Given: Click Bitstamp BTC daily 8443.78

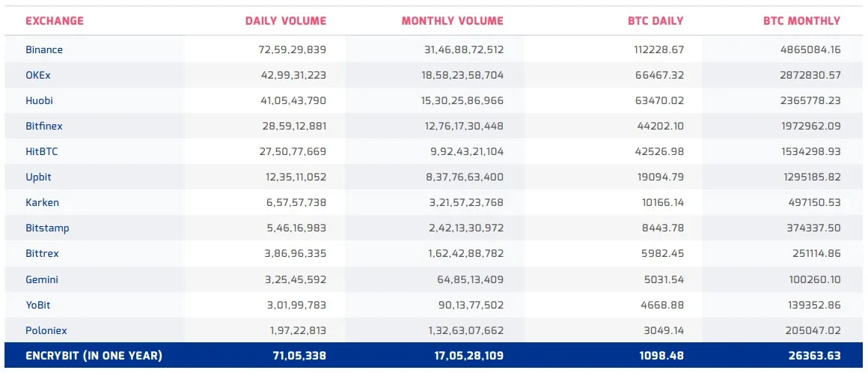Looking at the screenshot, I should pyautogui.click(x=663, y=228).
